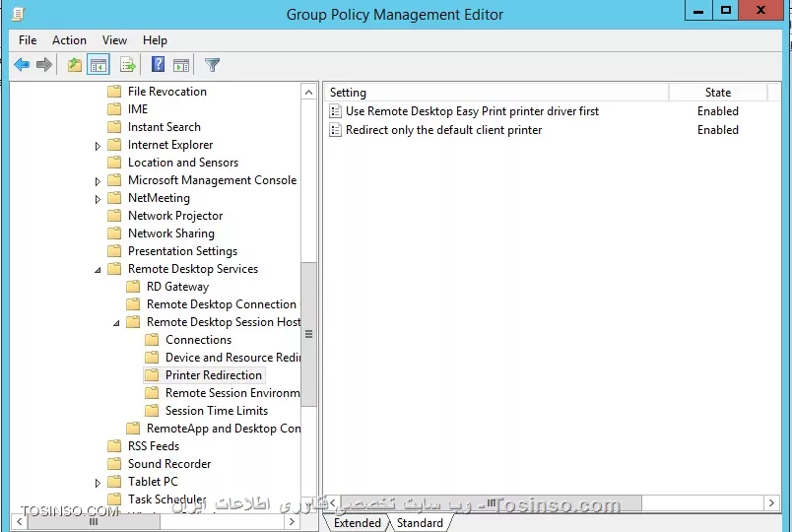Select RemoteApp and Desktop Connections folder
Image resolution: width=792 pixels, height=532 pixels.
(x=224, y=429)
